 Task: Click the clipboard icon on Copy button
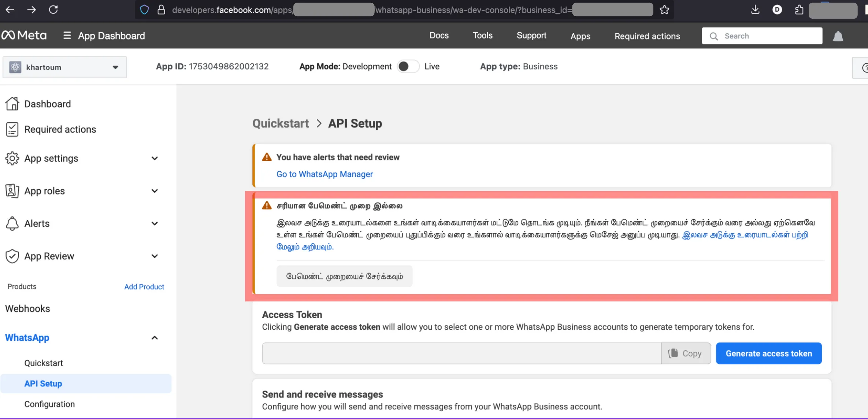673,353
